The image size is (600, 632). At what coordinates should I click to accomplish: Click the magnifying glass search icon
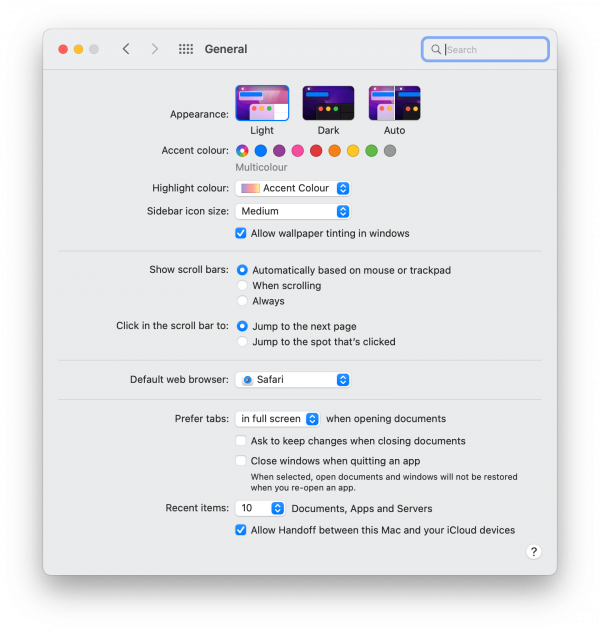436,50
